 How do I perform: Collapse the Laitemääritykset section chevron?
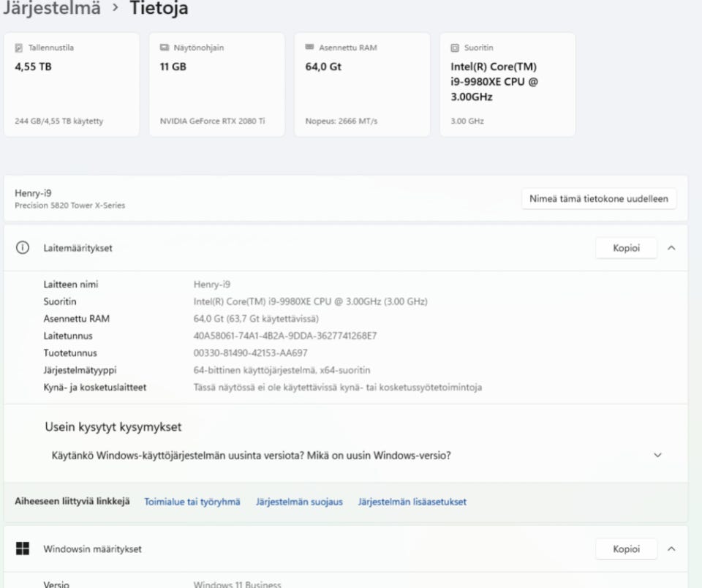[671, 248]
